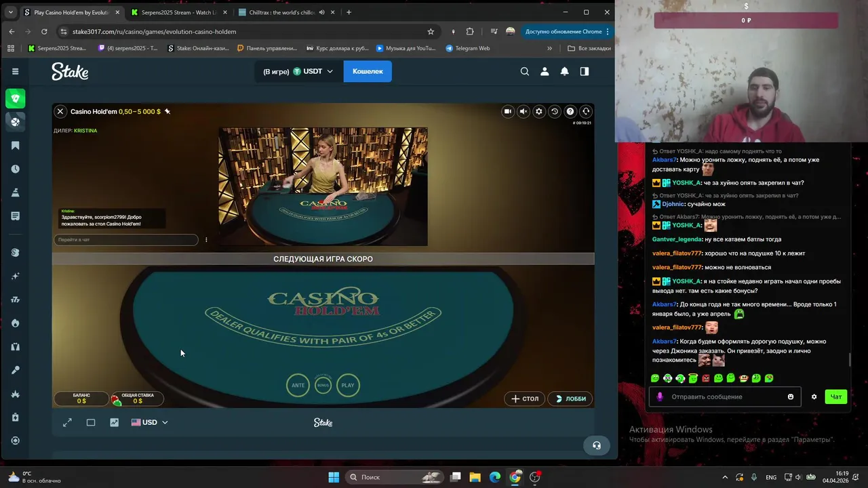Open the Все закладки folder
This screenshot has width=868, height=488.
click(589, 48)
